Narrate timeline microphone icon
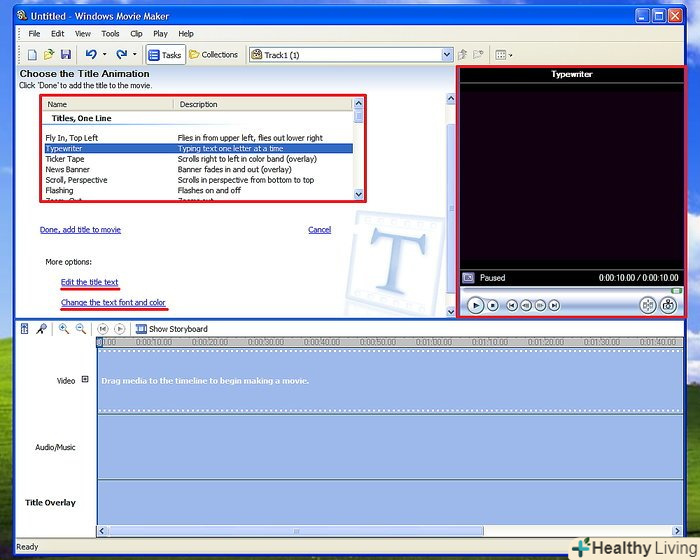 (42, 329)
